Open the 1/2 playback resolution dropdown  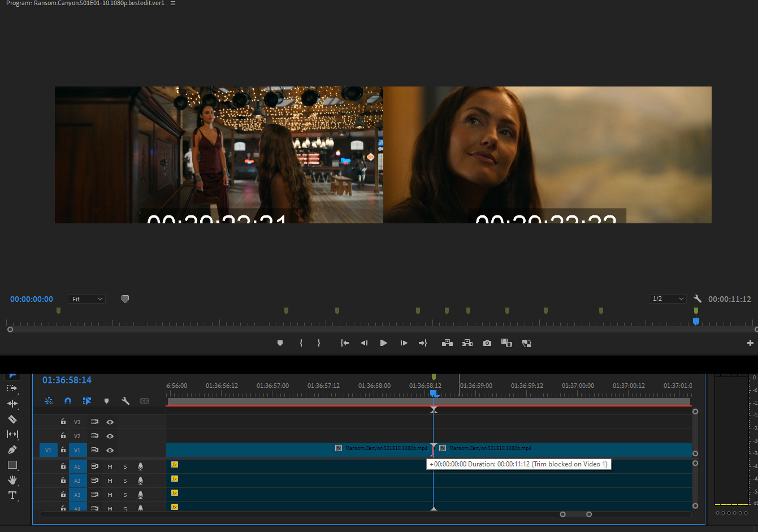668,299
